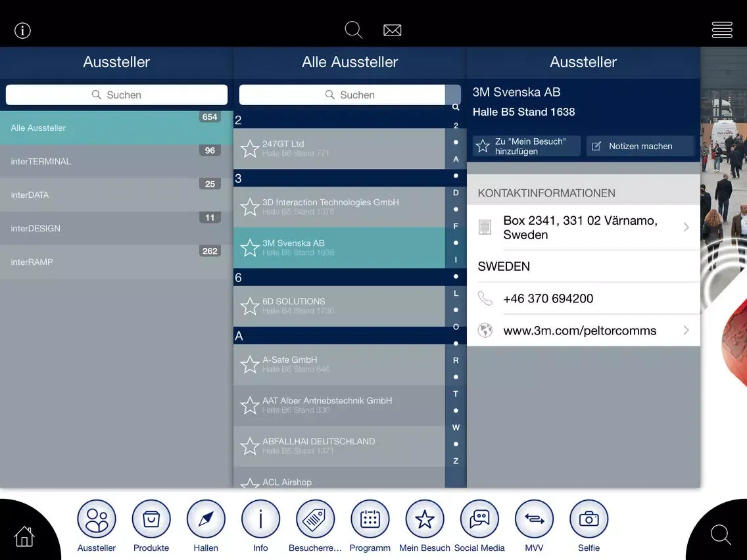Open search from the top bar magnifier

point(354,30)
